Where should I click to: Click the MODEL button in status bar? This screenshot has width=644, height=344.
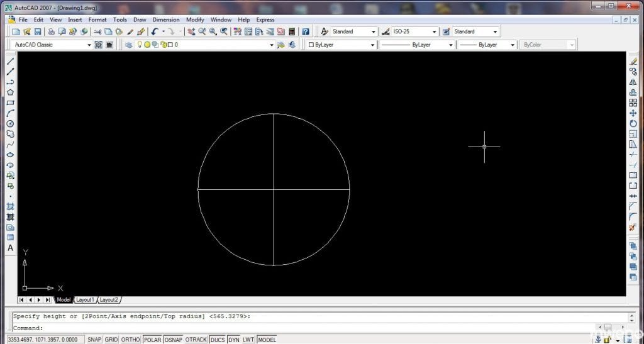pyautogui.click(x=267, y=340)
